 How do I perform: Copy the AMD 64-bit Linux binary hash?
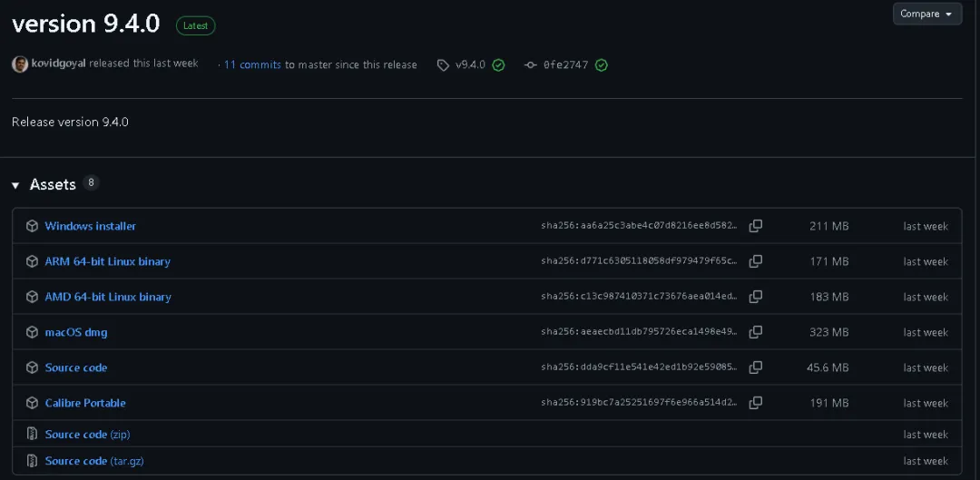(756, 296)
